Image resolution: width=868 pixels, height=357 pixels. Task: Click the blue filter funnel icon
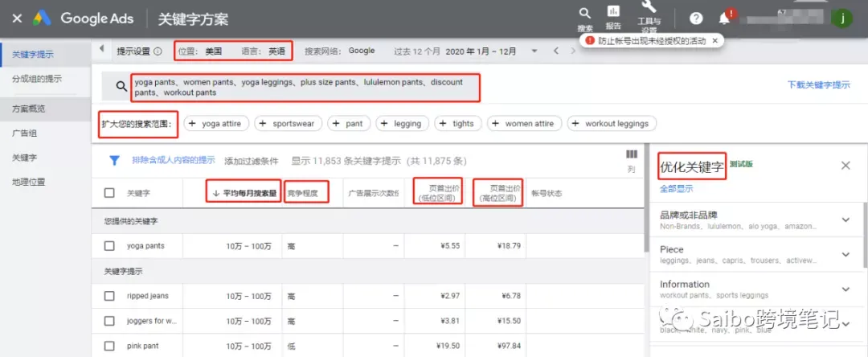tap(114, 161)
